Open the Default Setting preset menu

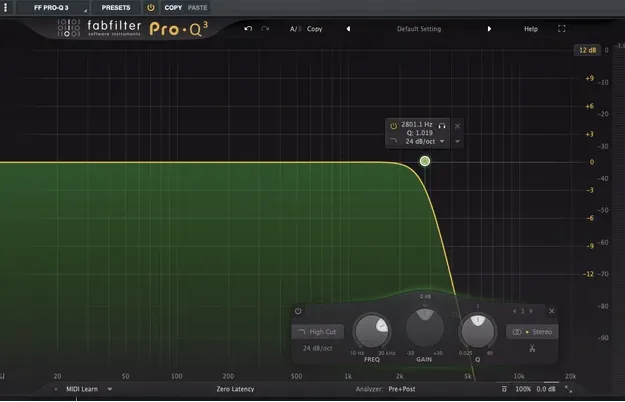pos(419,29)
